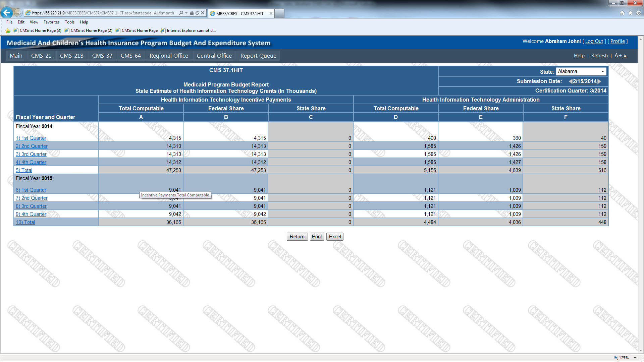This screenshot has width=644, height=362.
Task: Open the zoom level 125% dropdown arrow
Action: coord(635,358)
